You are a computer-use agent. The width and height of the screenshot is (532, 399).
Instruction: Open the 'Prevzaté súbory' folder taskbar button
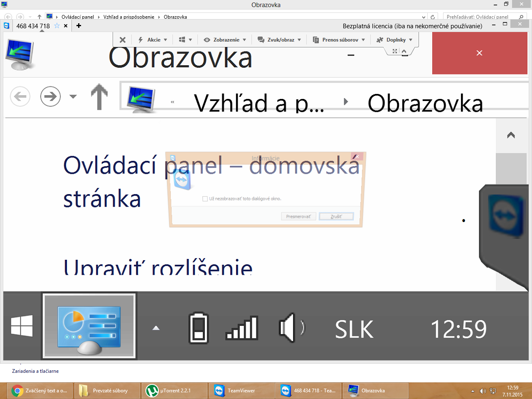108,391
